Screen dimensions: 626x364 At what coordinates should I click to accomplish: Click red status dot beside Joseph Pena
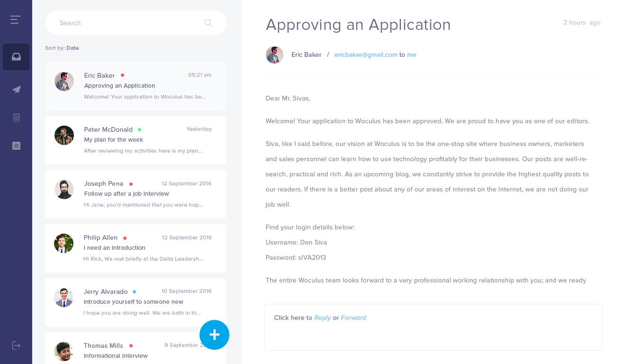tap(131, 184)
